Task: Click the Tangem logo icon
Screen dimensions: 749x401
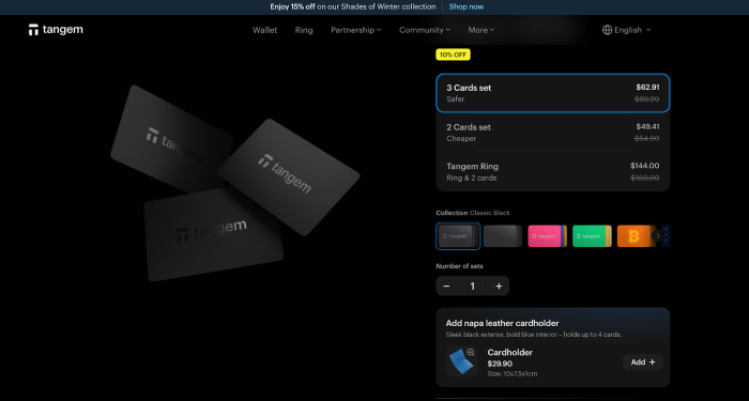Action: click(33, 30)
